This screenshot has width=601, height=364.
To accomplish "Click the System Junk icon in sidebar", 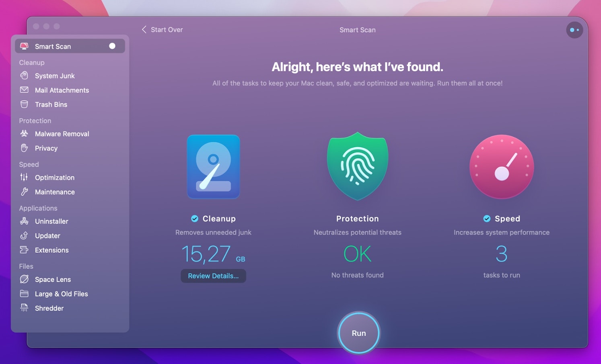I will (x=24, y=76).
